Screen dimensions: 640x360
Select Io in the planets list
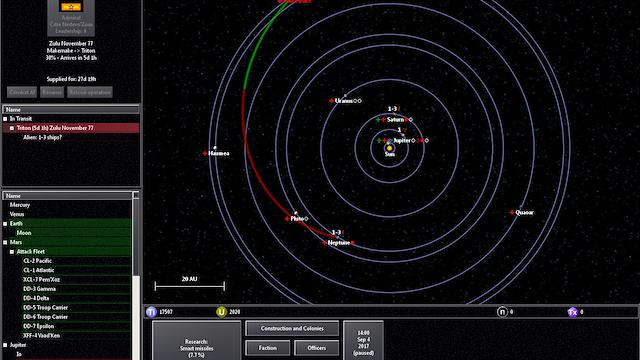coord(19,354)
